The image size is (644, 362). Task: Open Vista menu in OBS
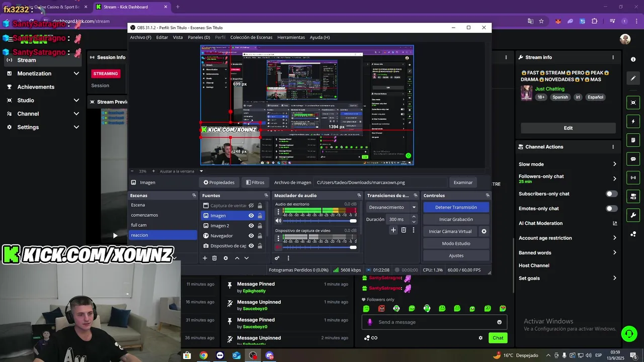(x=178, y=37)
